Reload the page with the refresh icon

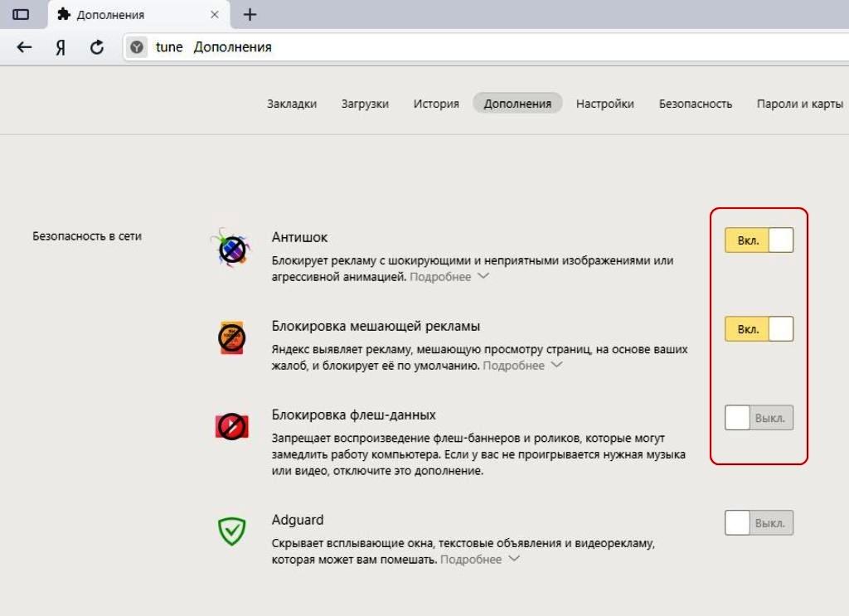tap(97, 47)
